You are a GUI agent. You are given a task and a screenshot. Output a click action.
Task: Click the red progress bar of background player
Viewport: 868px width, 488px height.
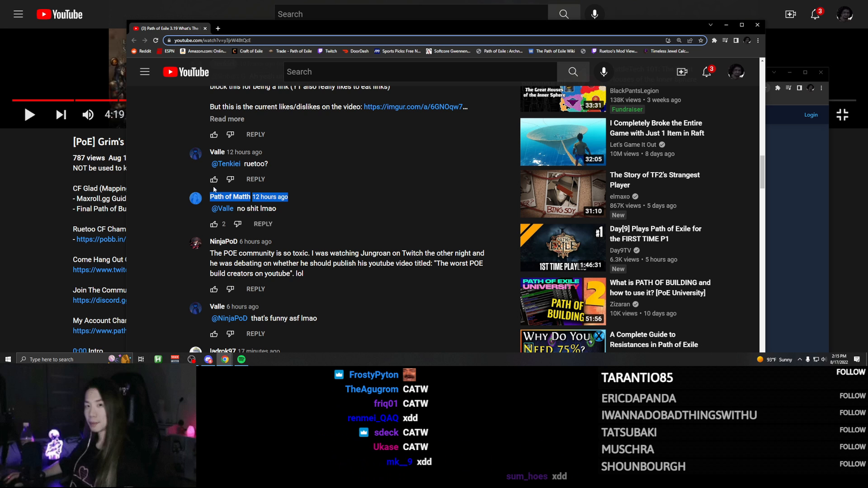[69, 100]
